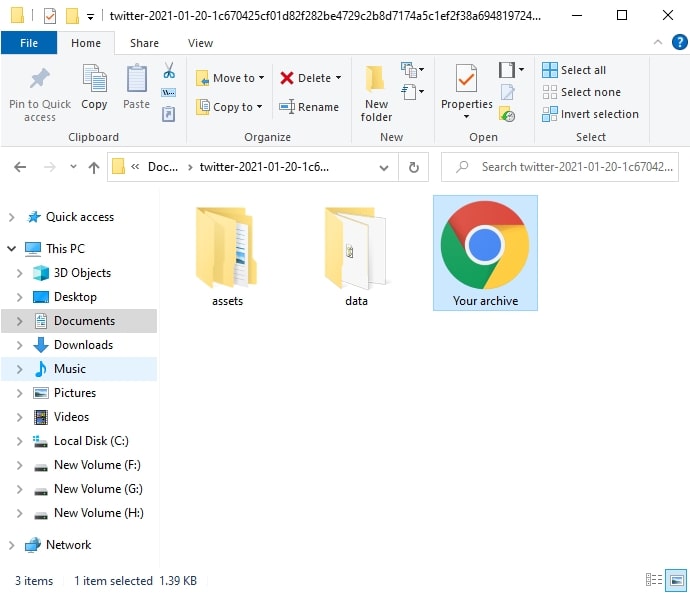
Task: Click the ribbon Help question mark icon
Action: pos(679,43)
